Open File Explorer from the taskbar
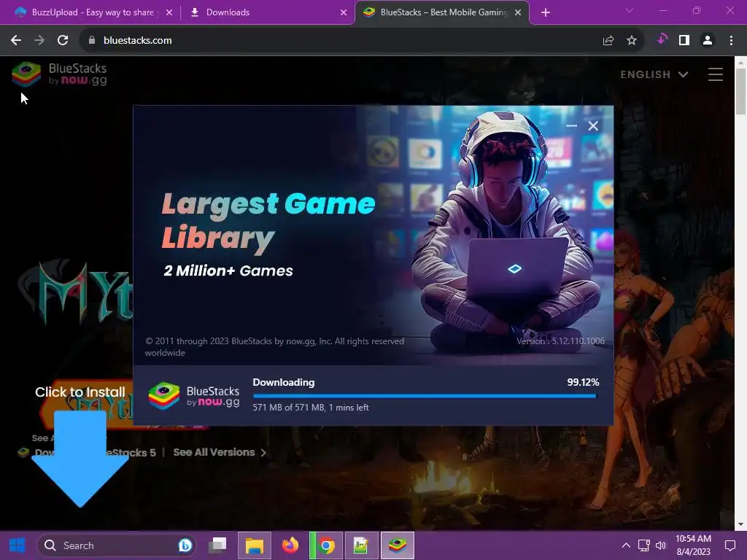The height and width of the screenshot is (560, 747). tap(255, 545)
